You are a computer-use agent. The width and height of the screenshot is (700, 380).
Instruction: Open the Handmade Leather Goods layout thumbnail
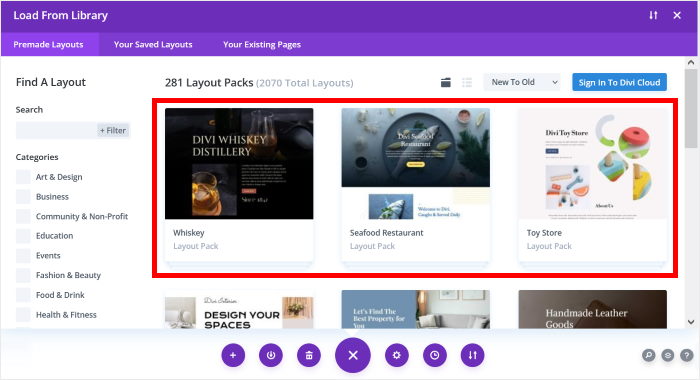(592, 309)
